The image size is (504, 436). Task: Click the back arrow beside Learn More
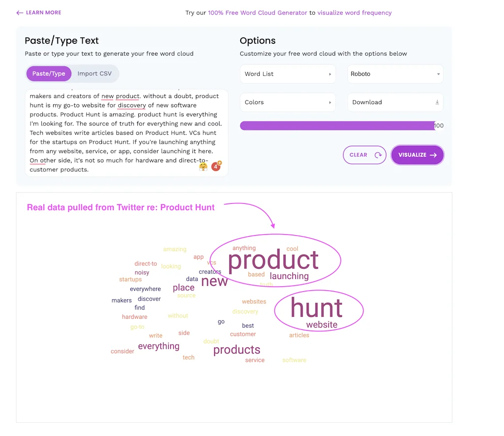point(20,13)
